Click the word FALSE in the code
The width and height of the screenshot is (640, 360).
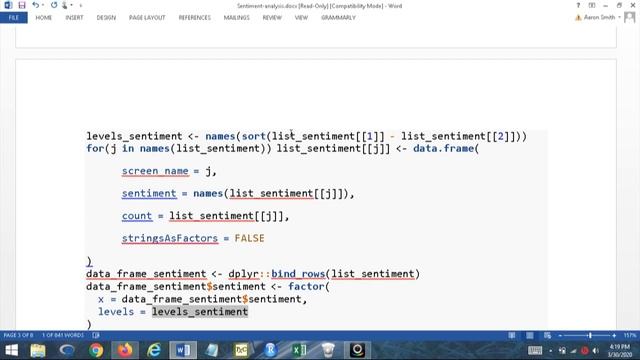pos(249,238)
